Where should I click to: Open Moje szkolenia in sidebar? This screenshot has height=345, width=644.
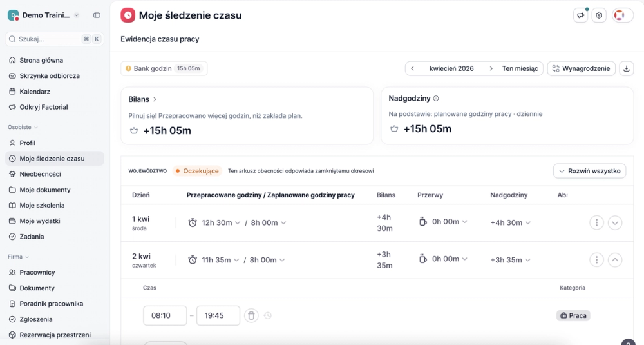(54, 205)
